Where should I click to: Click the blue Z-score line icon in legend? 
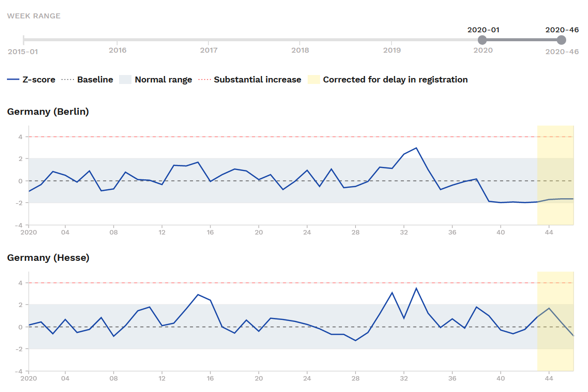(x=13, y=79)
